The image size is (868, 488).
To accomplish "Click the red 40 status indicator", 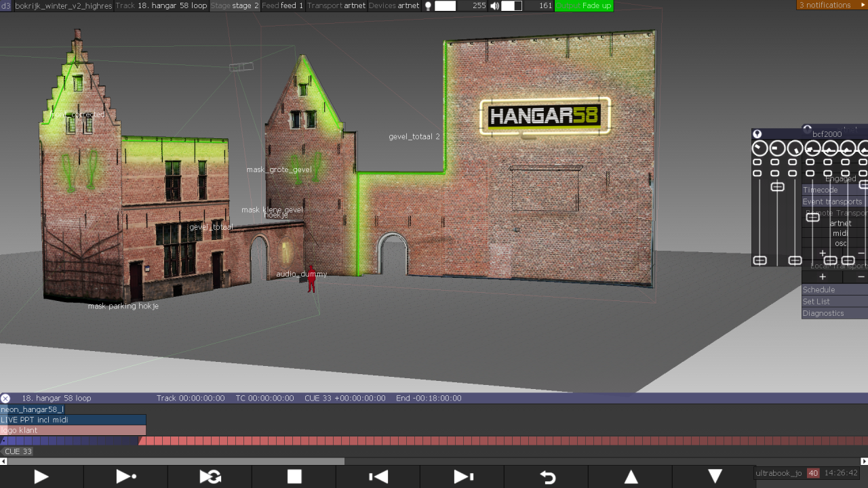I will tap(813, 473).
